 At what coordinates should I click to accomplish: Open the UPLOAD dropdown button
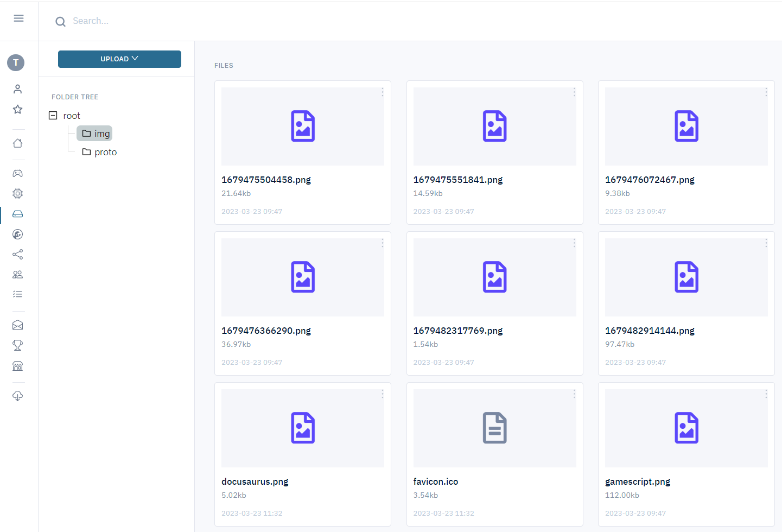point(119,59)
